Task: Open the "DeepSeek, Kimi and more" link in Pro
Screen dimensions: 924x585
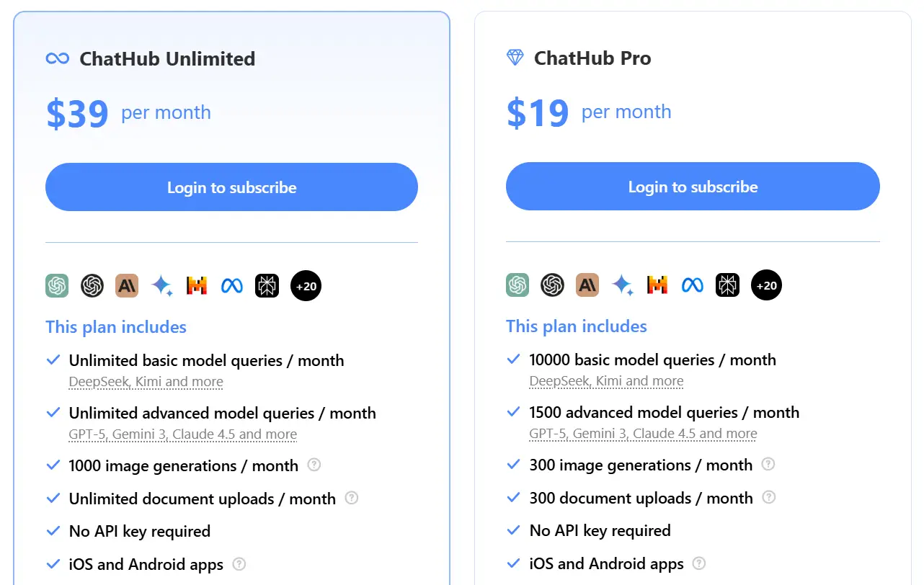Action: [x=606, y=381]
